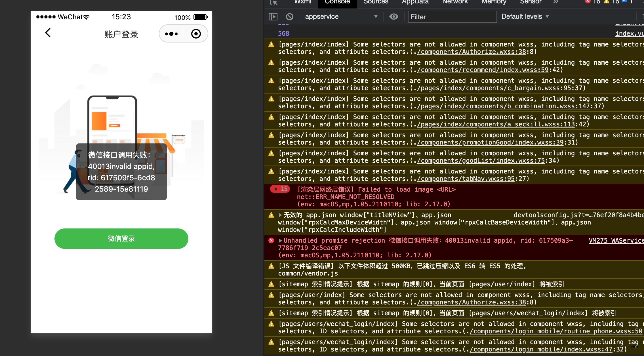Viewport: 644px width, 356px height.
Task: Tap the circular close capsule button
Action: tap(196, 34)
